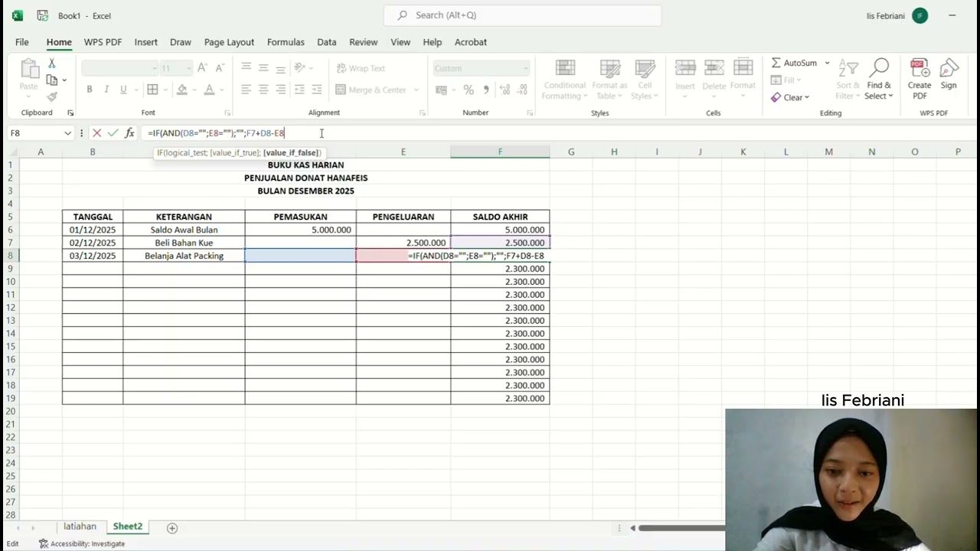Click the Decrease Indent icon
The width and height of the screenshot is (980, 551).
(x=299, y=90)
